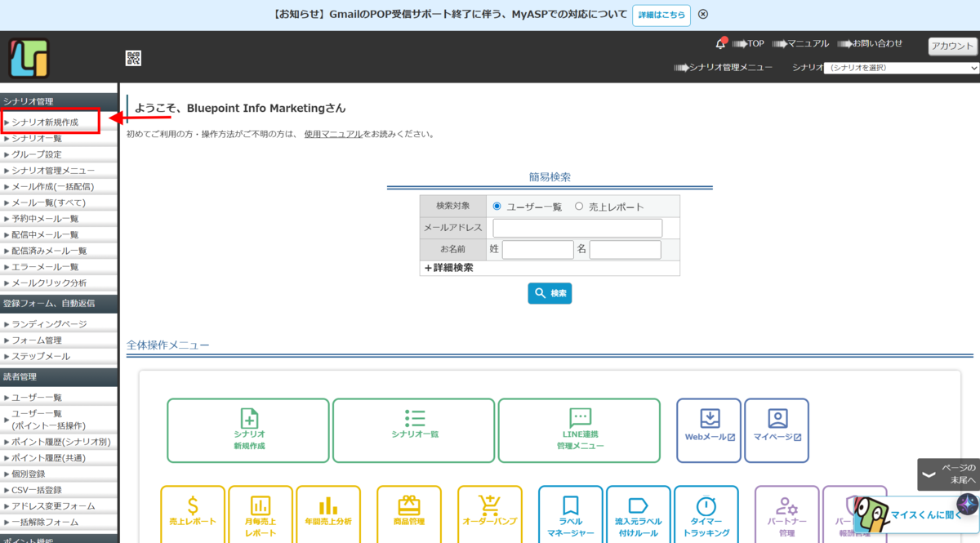Open the QR code icon
Image resolution: width=980 pixels, height=543 pixels.
[133, 58]
